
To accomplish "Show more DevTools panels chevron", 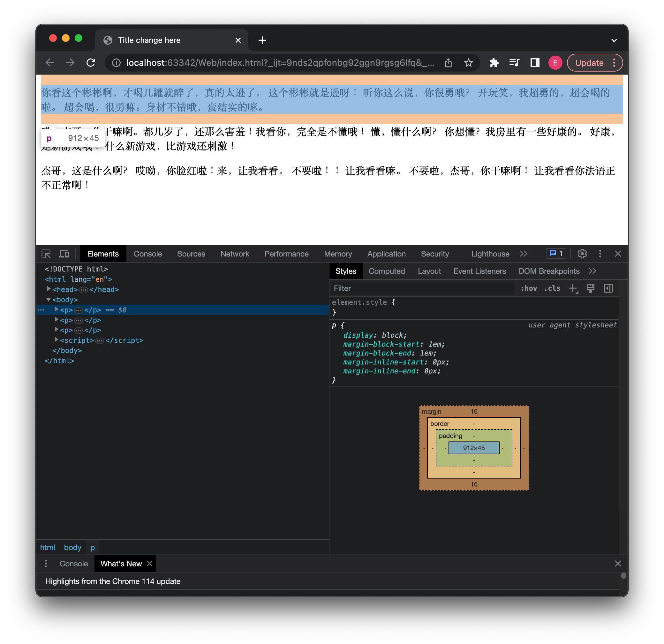I will pyautogui.click(x=524, y=254).
